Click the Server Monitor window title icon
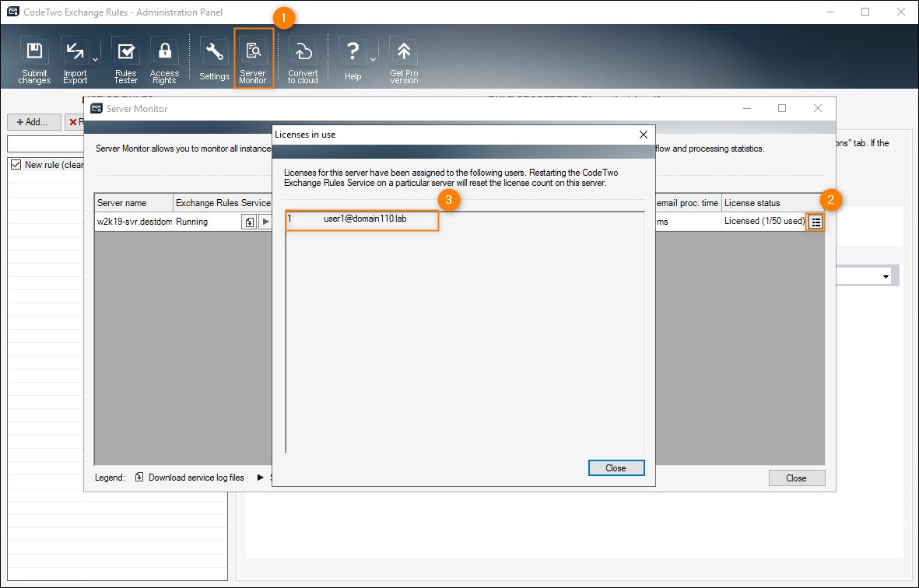This screenshot has height=588, width=919. 96,108
